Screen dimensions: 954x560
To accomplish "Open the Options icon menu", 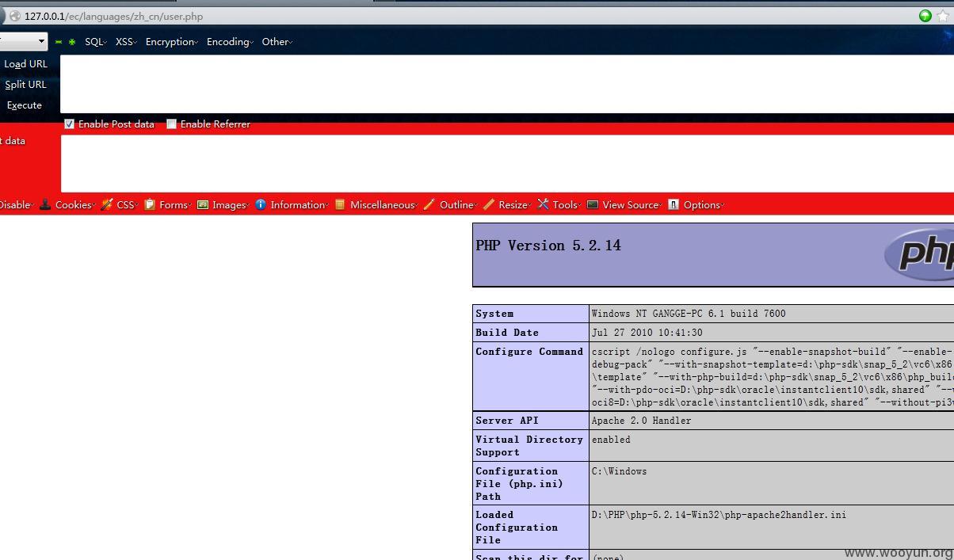I will 674,204.
